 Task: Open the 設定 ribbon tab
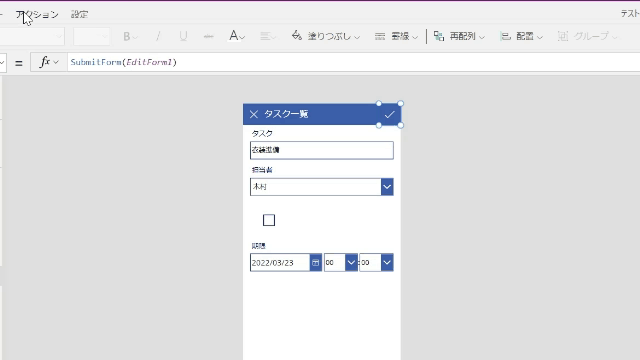79,14
